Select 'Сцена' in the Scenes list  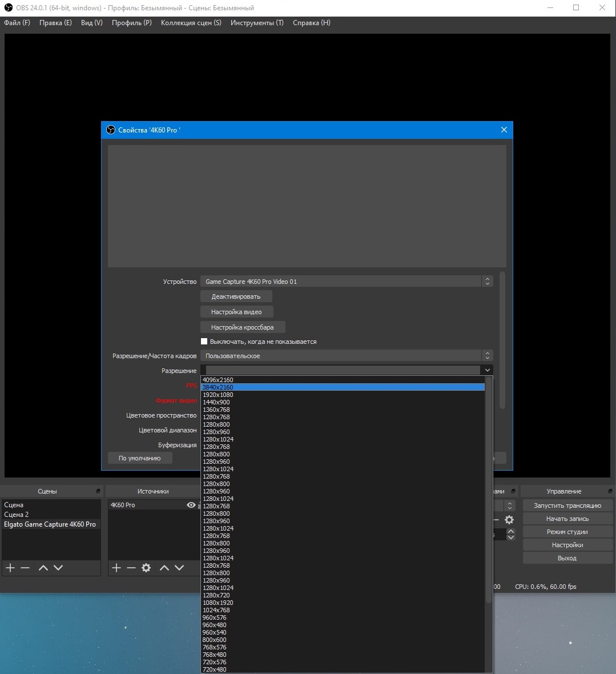[x=51, y=505]
